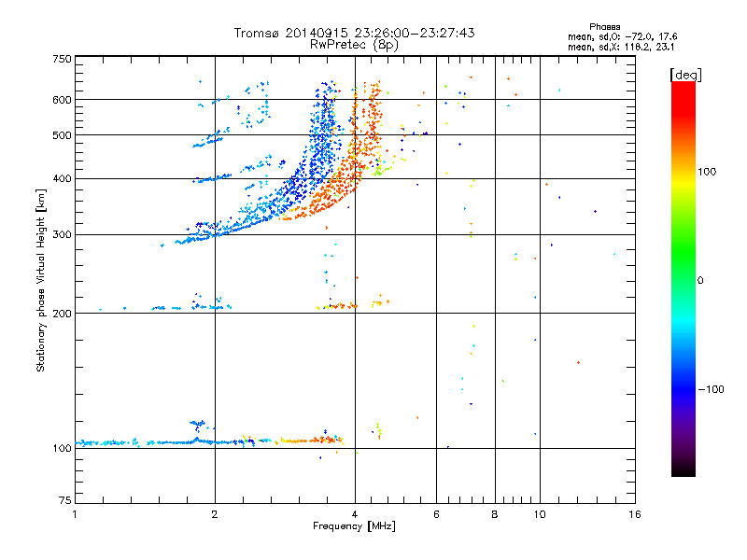This screenshot has width=747, height=560.
Task: Click y-axis tick label '75'
Action: (x=65, y=500)
